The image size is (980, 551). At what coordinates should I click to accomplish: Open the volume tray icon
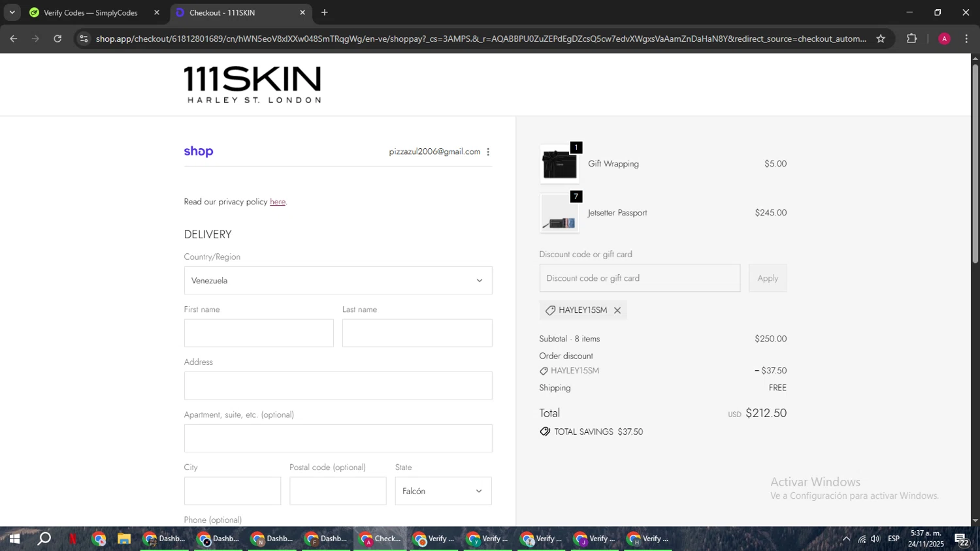tap(875, 539)
